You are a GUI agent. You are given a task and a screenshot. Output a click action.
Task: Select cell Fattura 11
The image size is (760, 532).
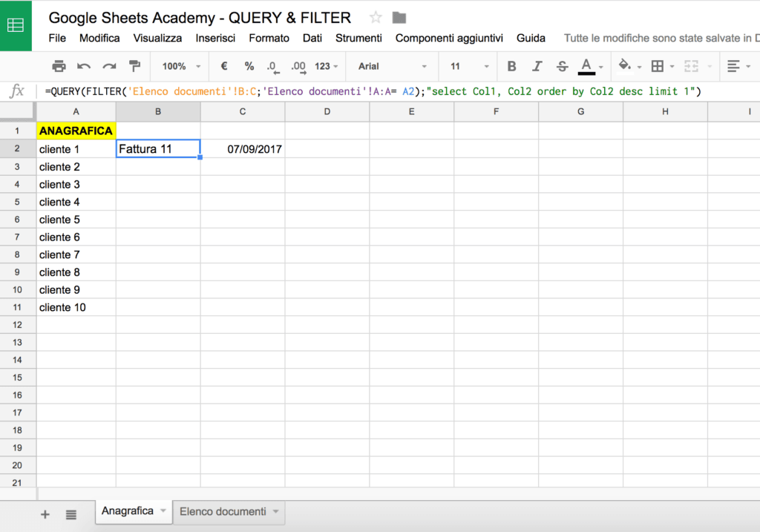pos(158,148)
